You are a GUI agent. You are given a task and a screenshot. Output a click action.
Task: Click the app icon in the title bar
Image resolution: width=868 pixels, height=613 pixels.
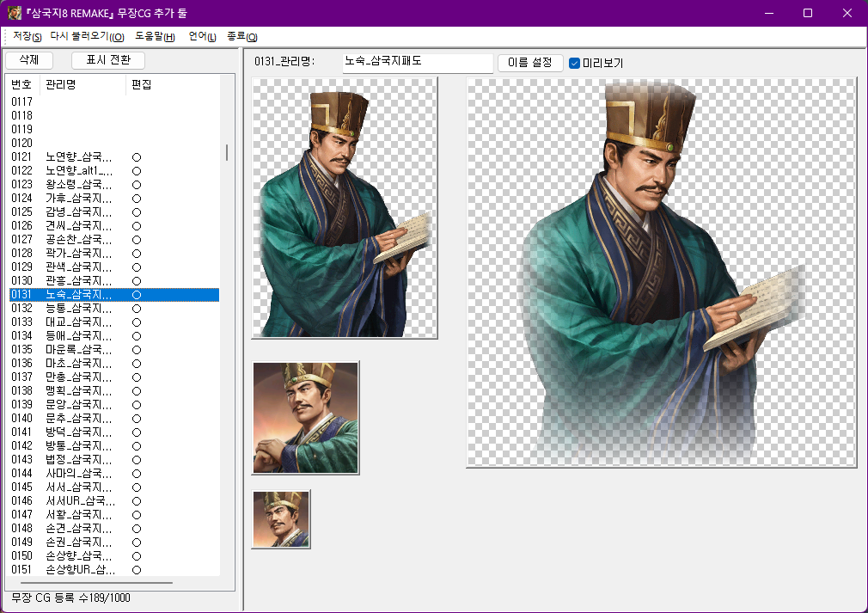[x=15, y=13]
